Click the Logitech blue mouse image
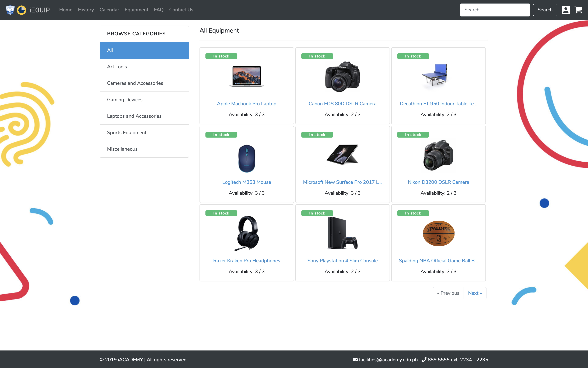The image size is (588, 368). pos(247,158)
